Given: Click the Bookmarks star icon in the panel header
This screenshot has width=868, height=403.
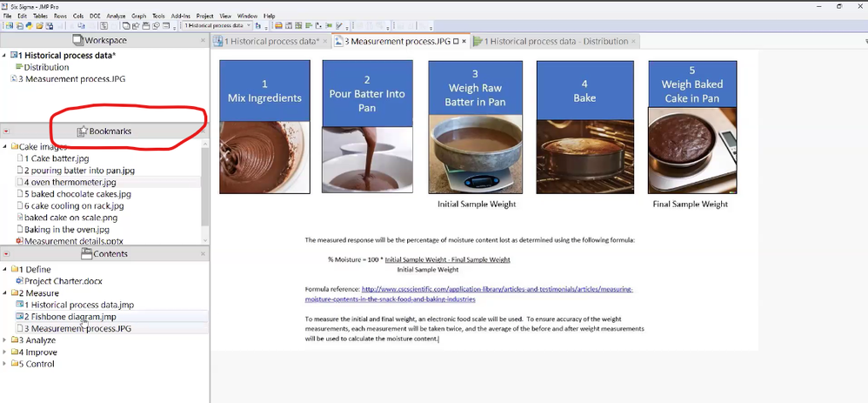Looking at the screenshot, I should (x=83, y=131).
